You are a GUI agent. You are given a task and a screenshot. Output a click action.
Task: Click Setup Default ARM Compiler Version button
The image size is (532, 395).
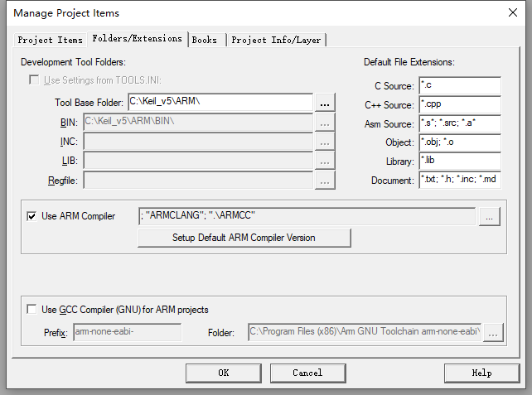point(244,238)
